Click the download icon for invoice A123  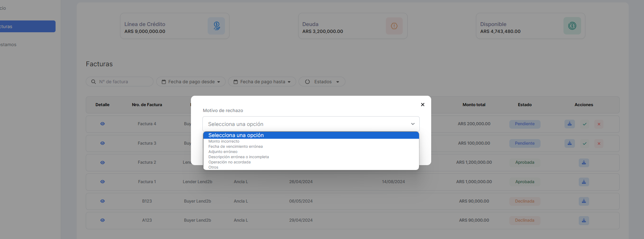click(x=584, y=220)
